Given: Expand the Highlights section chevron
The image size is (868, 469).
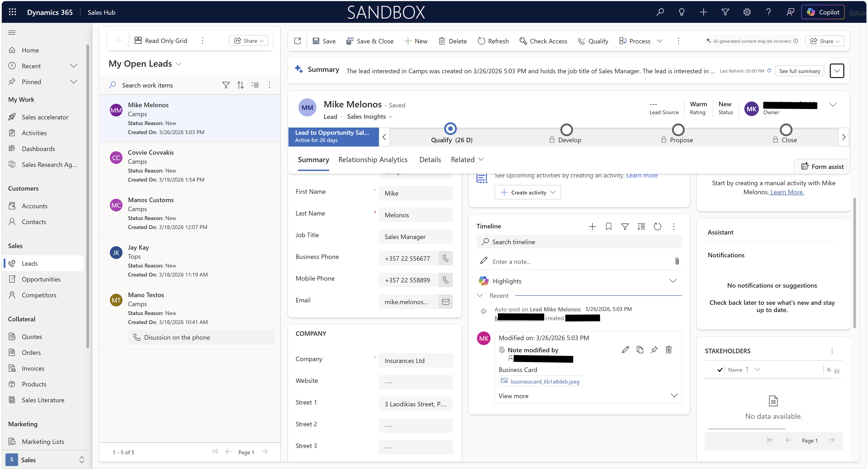Looking at the screenshot, I should [672, 281].
